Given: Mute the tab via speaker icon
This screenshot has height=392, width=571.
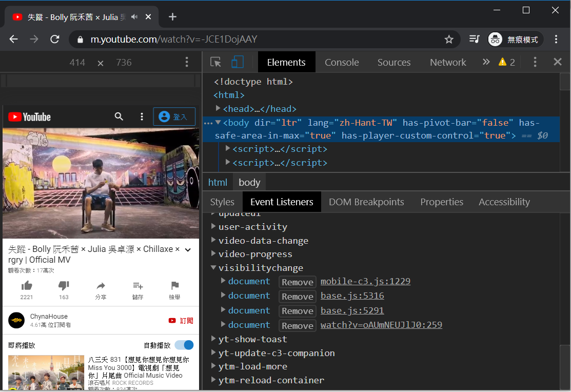Looking at the screenshot, I should (x=134, y=17).
